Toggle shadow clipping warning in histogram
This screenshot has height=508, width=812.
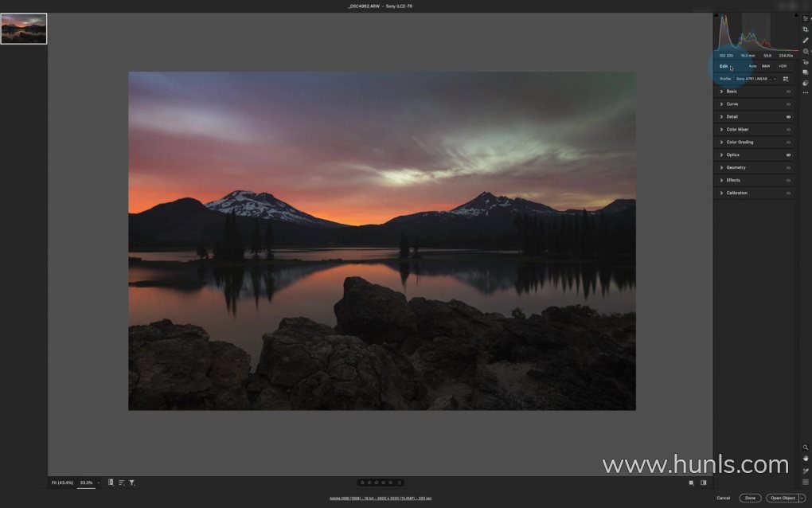click(716, 16)
